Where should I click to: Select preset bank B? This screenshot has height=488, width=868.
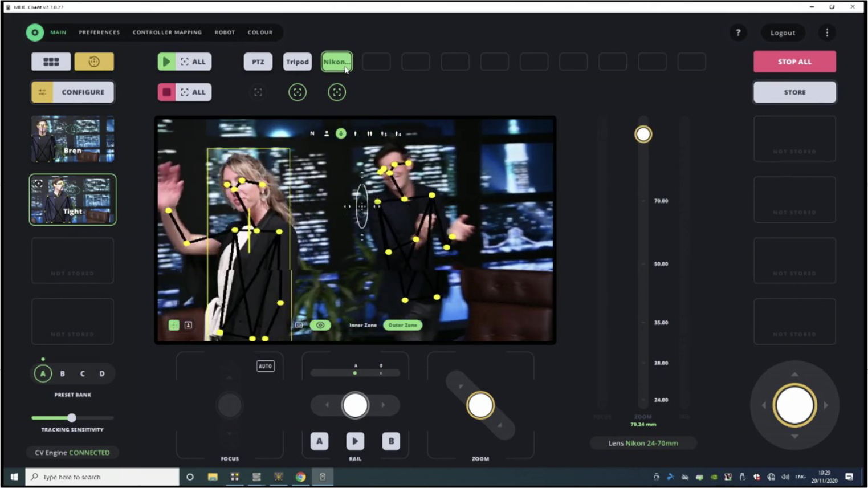[63, 374]
